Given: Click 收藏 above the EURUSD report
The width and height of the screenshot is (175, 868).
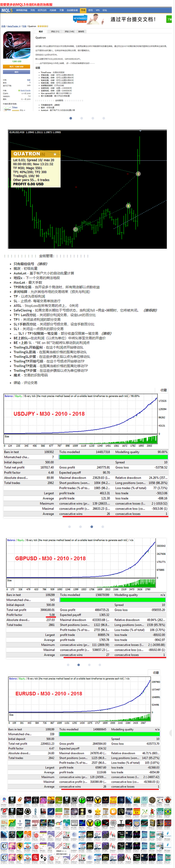Looking at the screenshot, I should click(156, 672).
